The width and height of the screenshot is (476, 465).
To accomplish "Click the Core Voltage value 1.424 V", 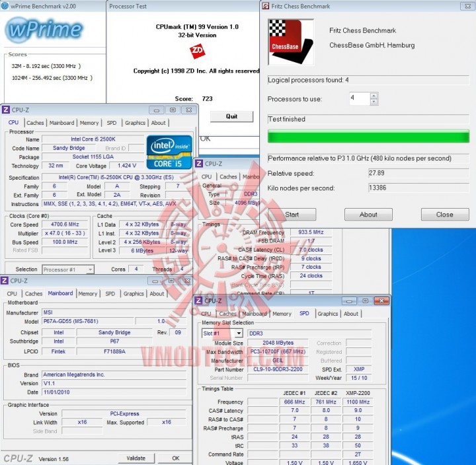I will click(x=126, y=166).
